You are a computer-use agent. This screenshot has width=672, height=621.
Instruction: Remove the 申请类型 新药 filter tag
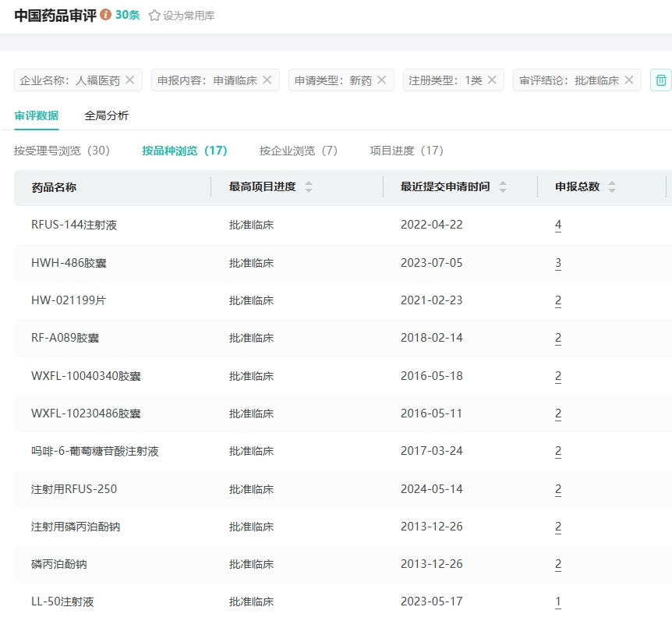(x=381, y=80)
